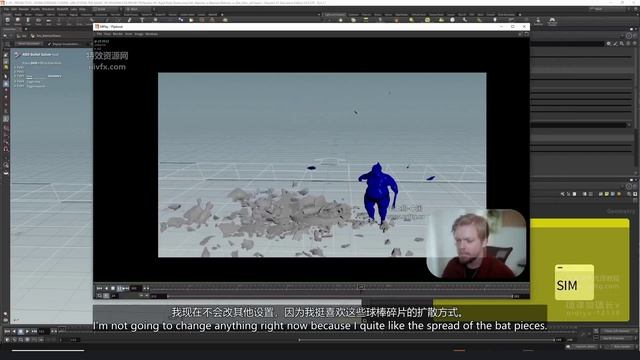Viewport: 640px width, 360px height.
Task: Open the MPlay Image menu
Action: click(x=139, y=34)
